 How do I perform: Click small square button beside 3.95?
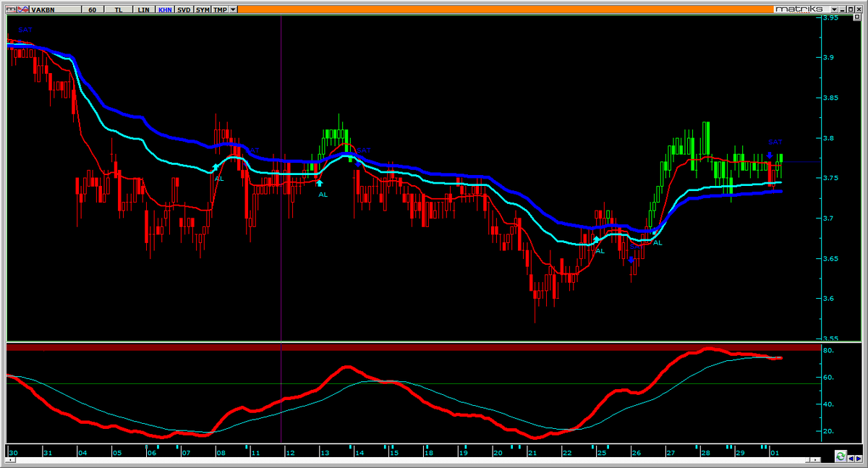pyautogui.click(x=857, y=17)
